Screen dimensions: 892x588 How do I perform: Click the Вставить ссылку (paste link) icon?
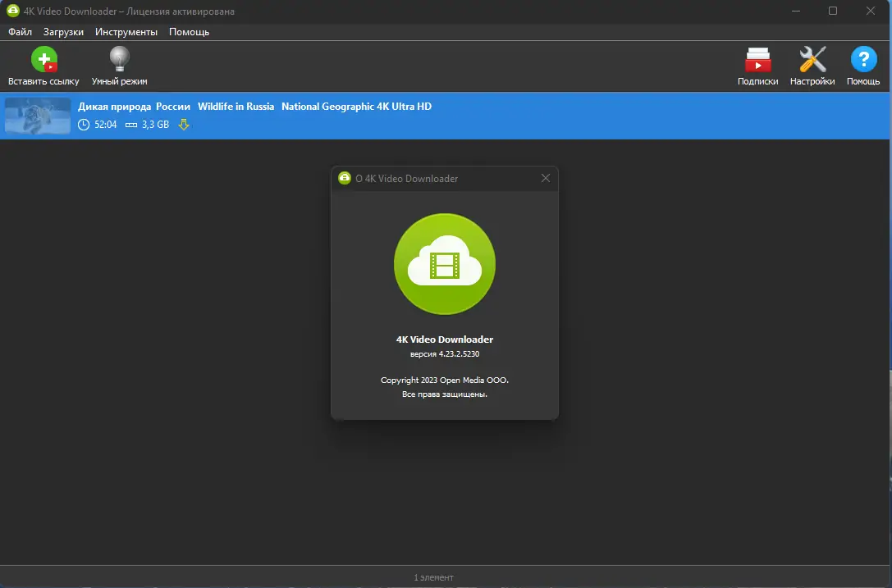click(x=43, y=59)
